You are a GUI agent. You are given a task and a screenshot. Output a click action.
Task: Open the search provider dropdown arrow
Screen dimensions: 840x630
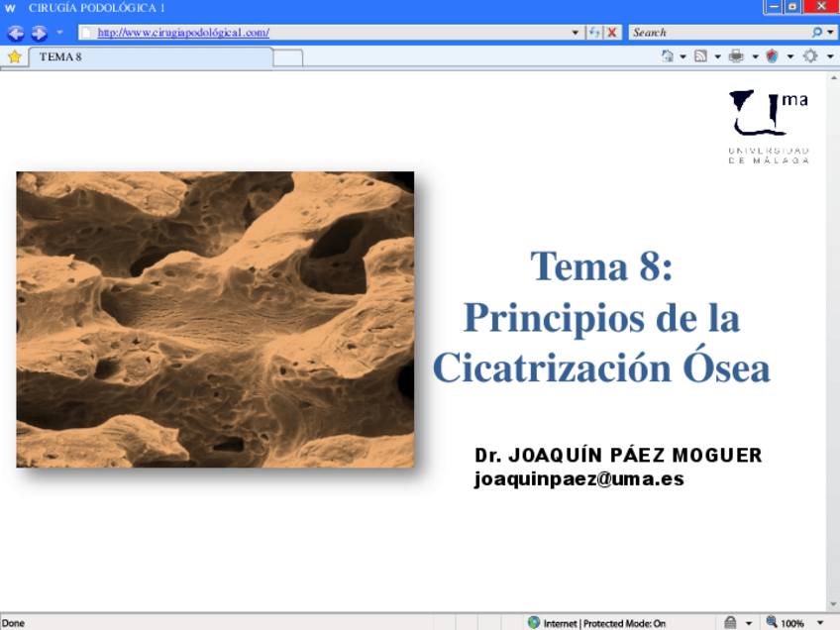tap(830, 33)
